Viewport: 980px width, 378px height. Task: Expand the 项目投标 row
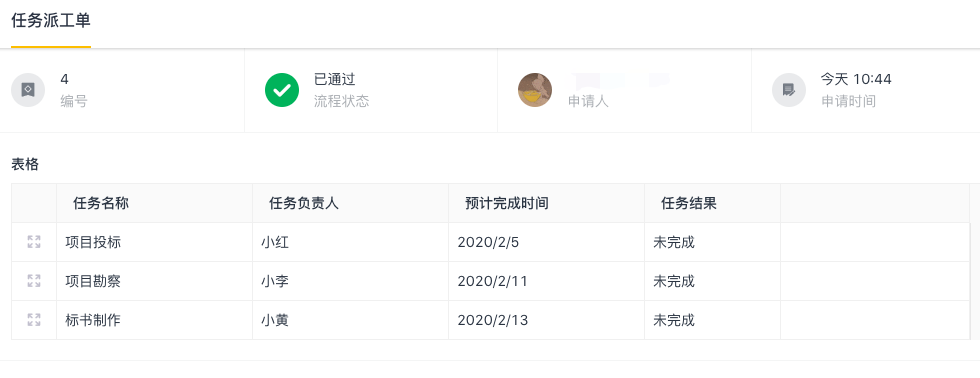pyautogui.click(x=34, y=242)
